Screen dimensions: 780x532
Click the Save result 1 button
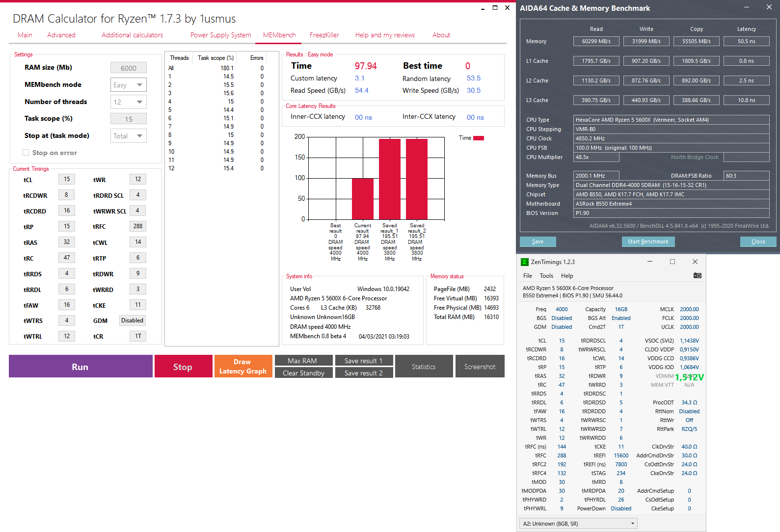click(364, 361)
